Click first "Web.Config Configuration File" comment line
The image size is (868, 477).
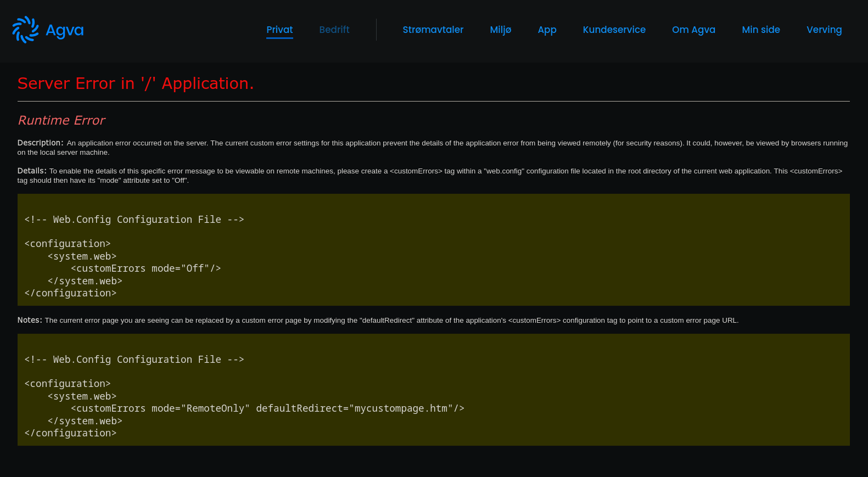(x=135, y=220)
